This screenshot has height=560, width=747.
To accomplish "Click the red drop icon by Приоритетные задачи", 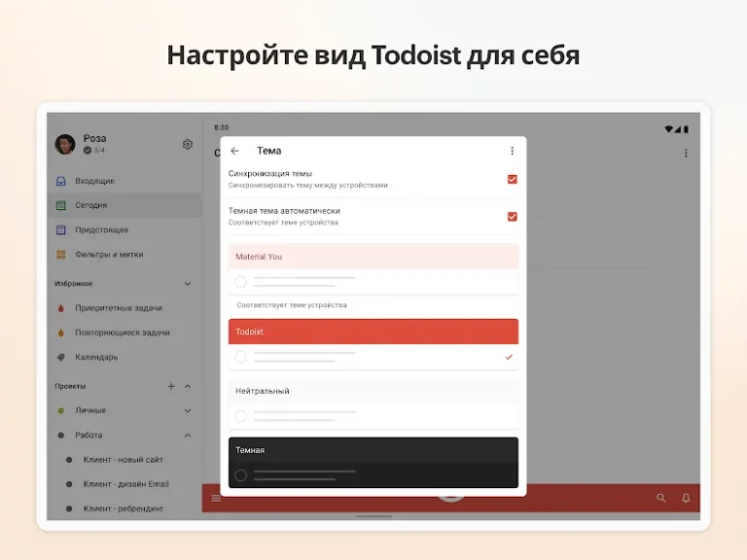I will pos(61,308).
